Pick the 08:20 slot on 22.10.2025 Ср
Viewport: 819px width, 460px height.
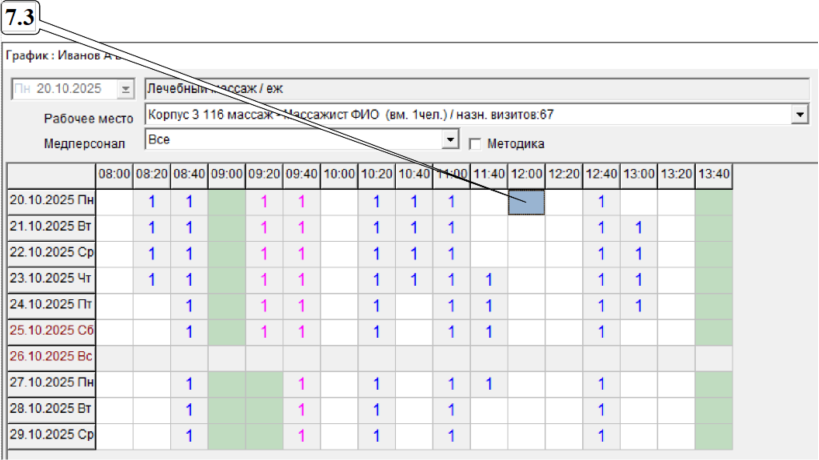tap(152, 254)
